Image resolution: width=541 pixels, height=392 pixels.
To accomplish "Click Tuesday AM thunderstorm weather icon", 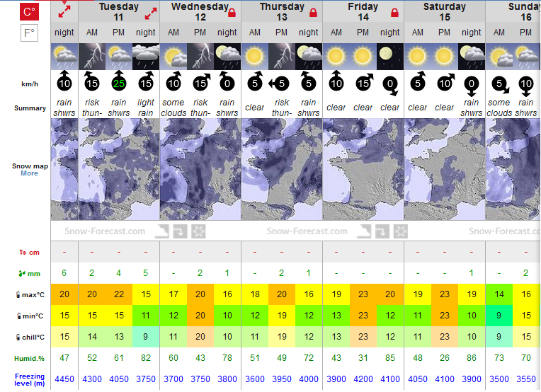I will click(x=92, y=57).
